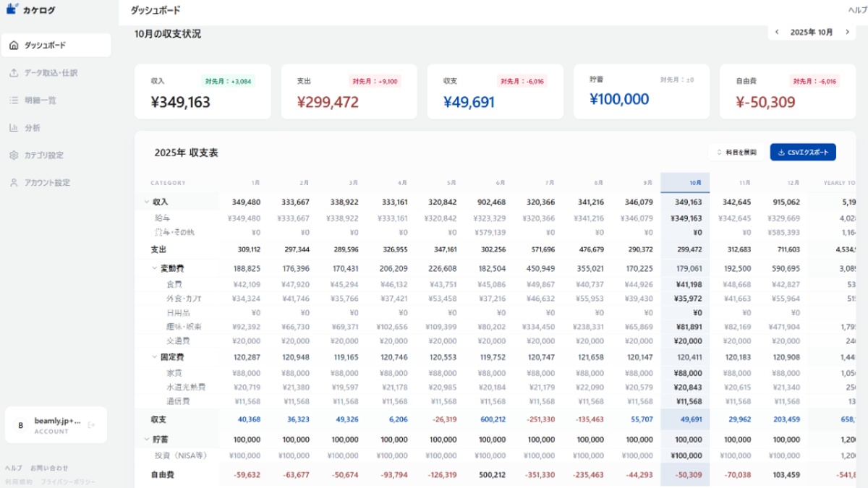This screenshot has height=488, width=868.
Task: Click the 対先月：+3,084 badge
Action: click(x=229, y=81)
